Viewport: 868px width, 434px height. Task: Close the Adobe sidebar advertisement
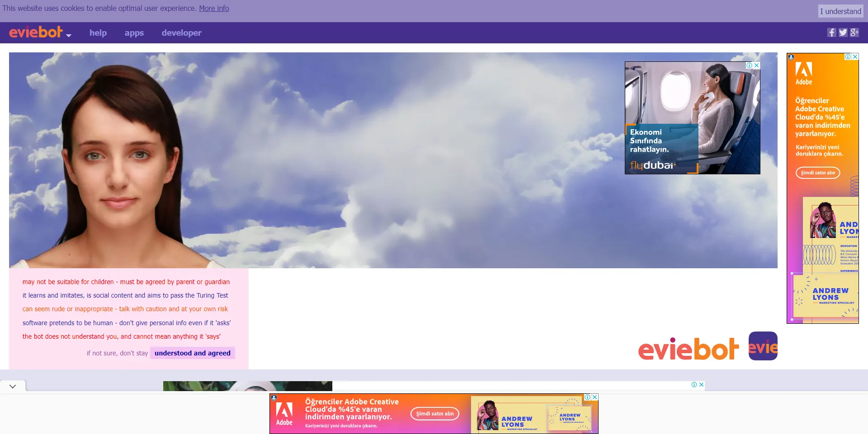coord(855,56)
